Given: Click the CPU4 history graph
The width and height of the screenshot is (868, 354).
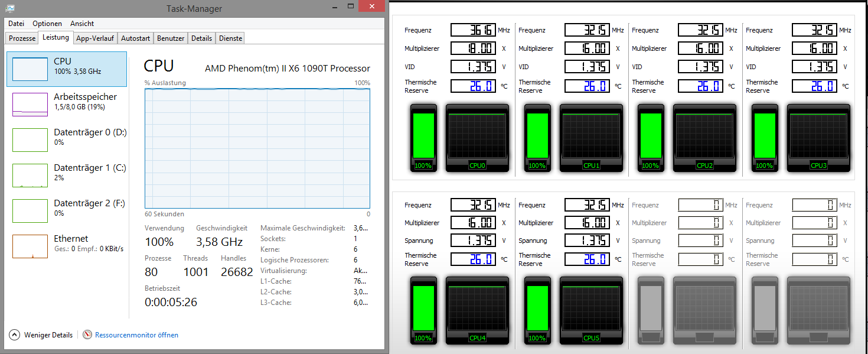Looking at the screenshot, I should tap(477, 308).
